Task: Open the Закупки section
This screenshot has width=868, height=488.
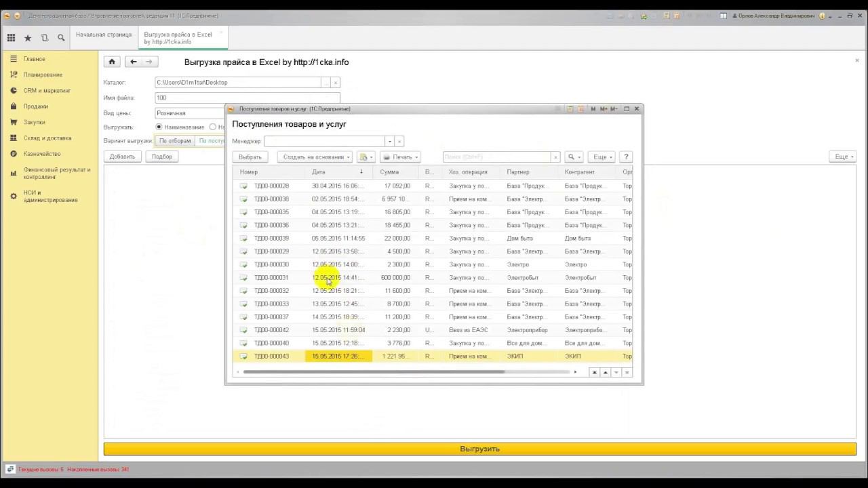Action: [x=34, y=122]
